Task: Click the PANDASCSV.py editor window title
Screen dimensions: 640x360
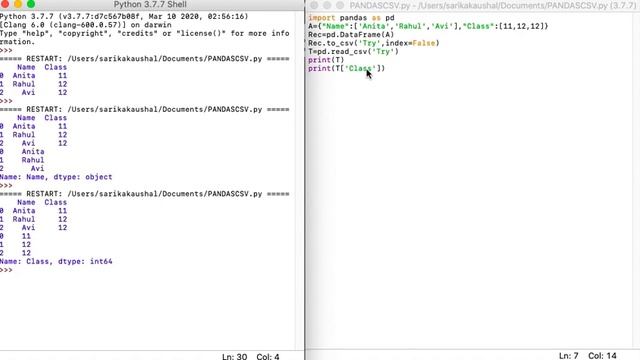Action: click(x=494, y=5)
